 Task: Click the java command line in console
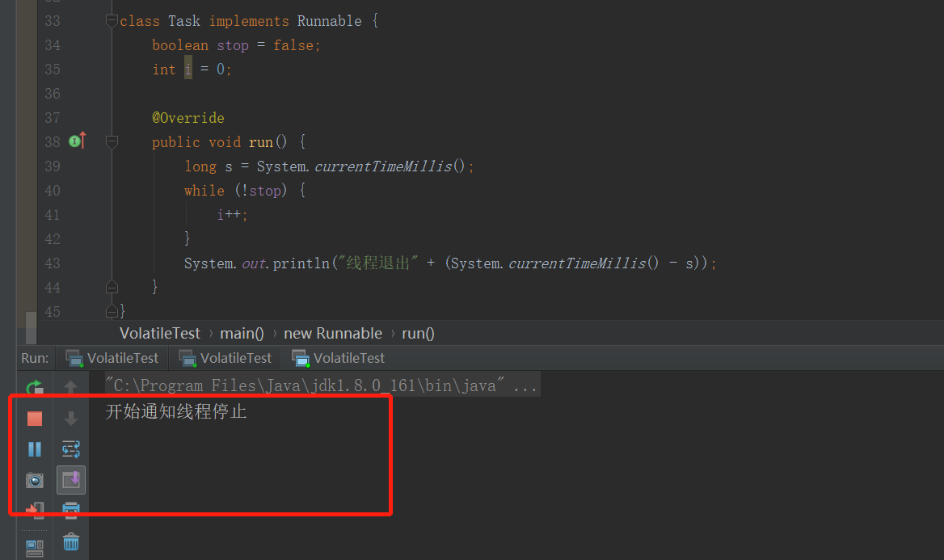click(x=322, y=385)
